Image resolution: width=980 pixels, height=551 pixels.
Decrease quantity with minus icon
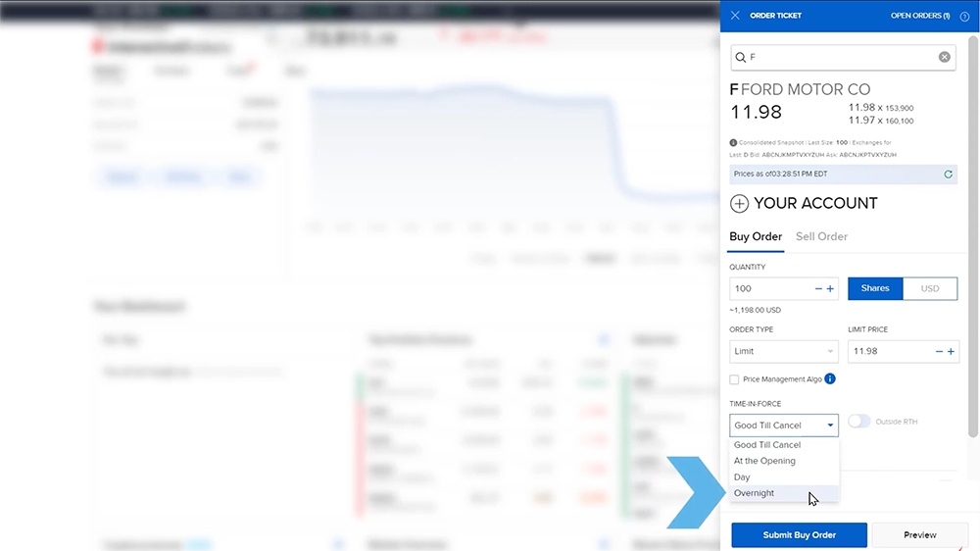point(818,289)
